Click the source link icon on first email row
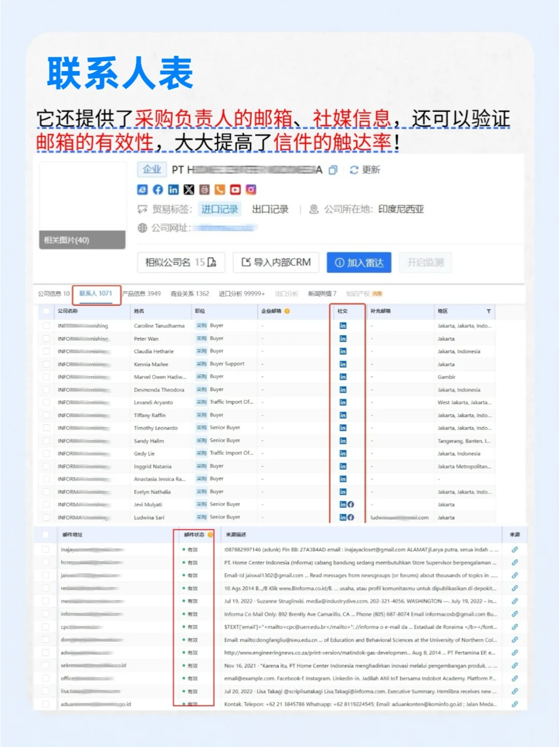The image size is (560, 747). click(x=514, y=549)
